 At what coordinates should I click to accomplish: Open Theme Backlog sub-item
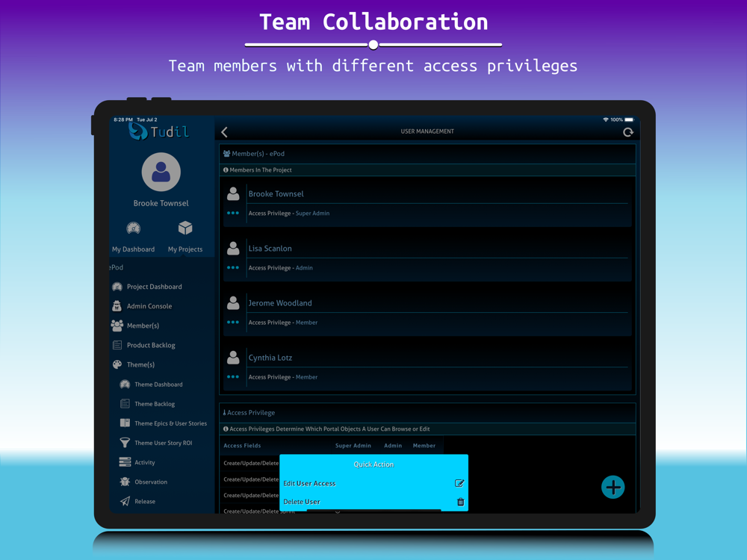[155, 404]
